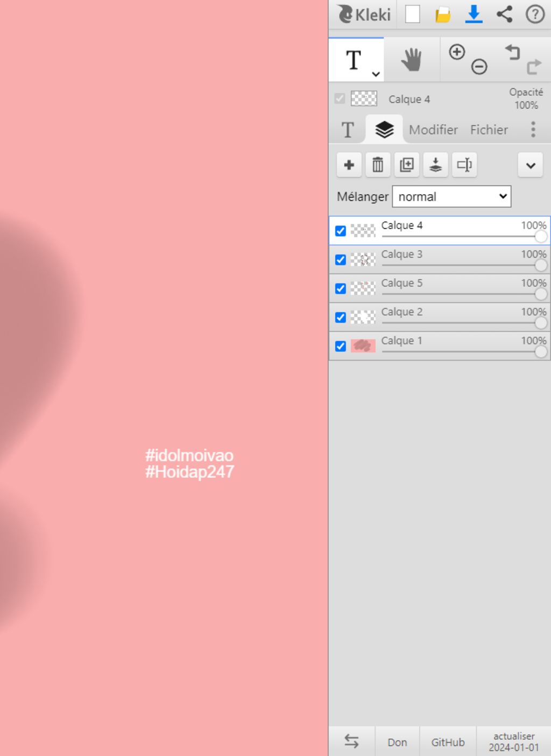551x756 pixels.
Task: Select layer Calque 5
Action: (x=440, y=288)
